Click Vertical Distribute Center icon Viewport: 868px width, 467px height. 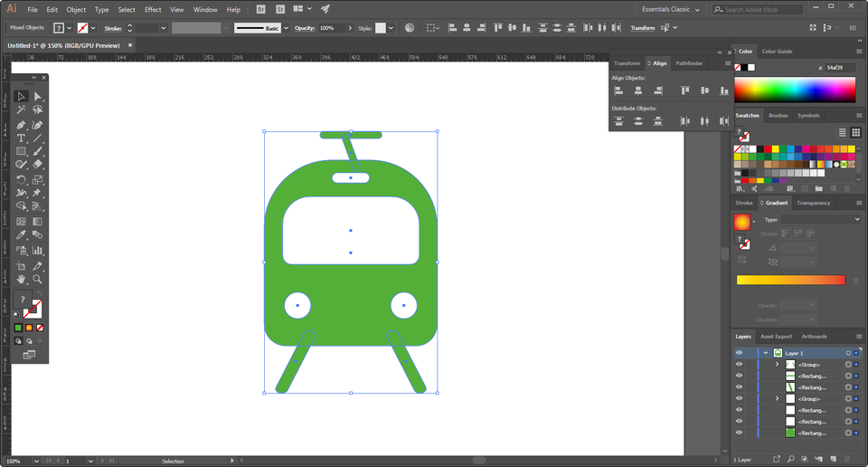(x=638, y=120)
